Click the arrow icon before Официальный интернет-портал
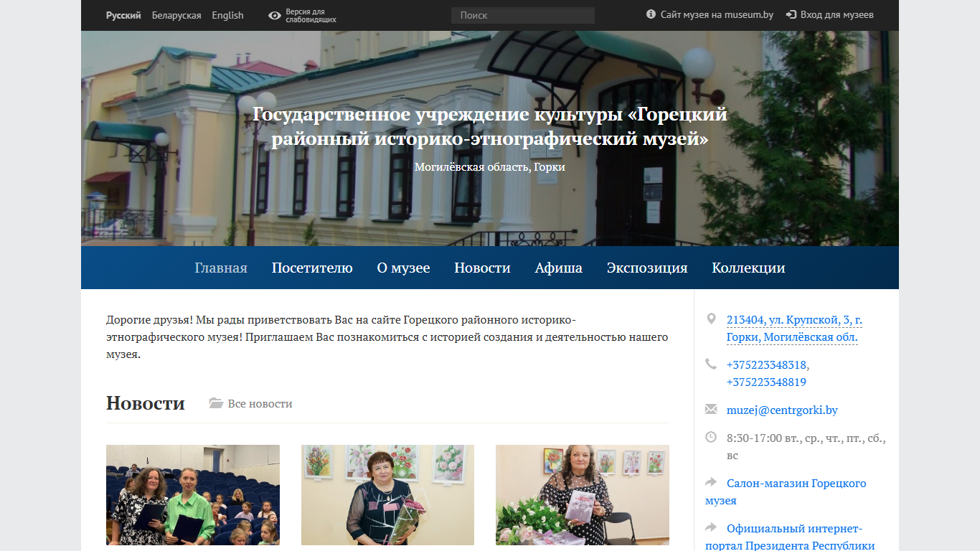The height and width of the screenshot is (551, 980). tap(711, 527)
